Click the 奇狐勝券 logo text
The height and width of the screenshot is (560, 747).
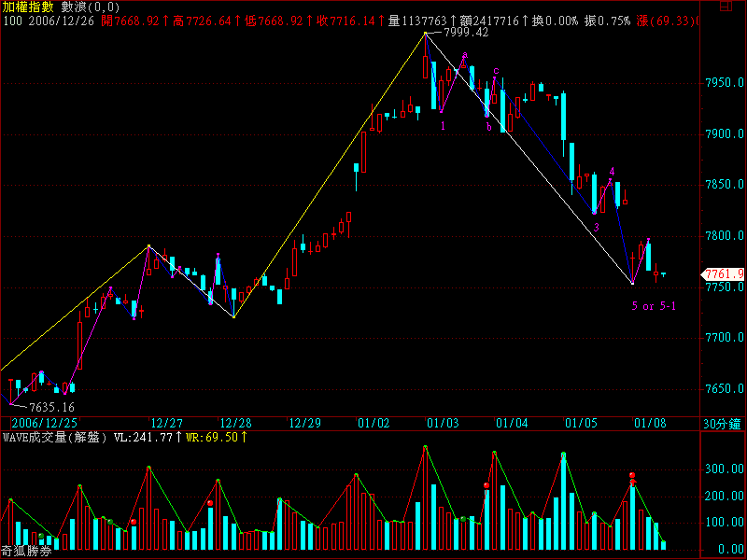tap(25, 552)
